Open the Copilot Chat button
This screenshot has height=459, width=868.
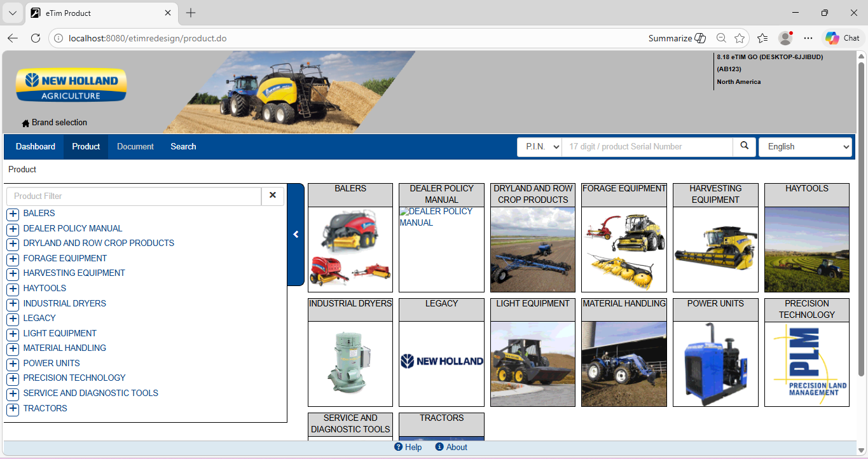click(x=843, y=38)
